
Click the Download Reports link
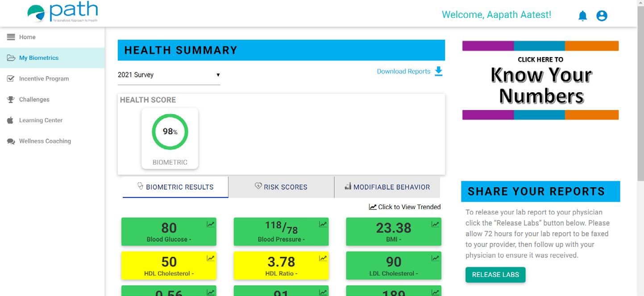coord(403,71)
